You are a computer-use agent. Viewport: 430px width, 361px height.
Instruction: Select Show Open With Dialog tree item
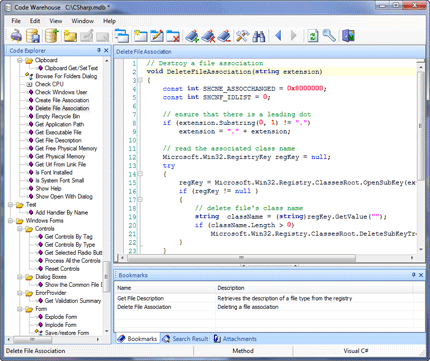pyautogui.click(x=64, y=196)
